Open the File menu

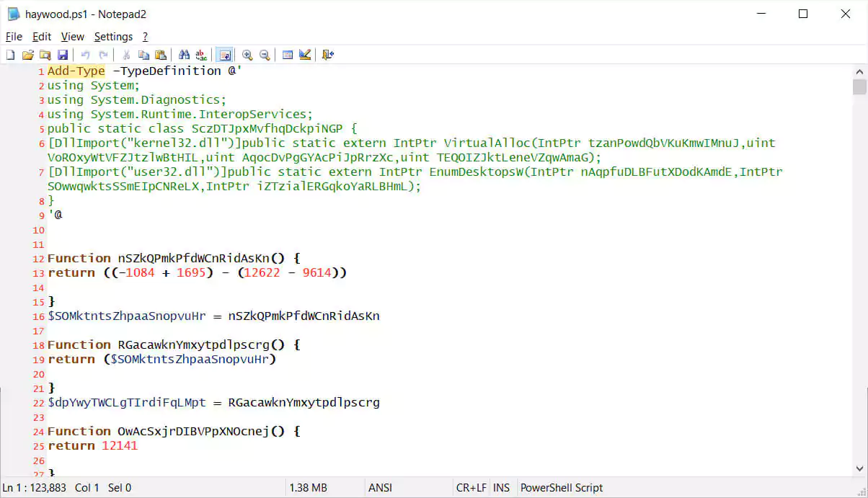pyautogui.click(x=14, y=37)
